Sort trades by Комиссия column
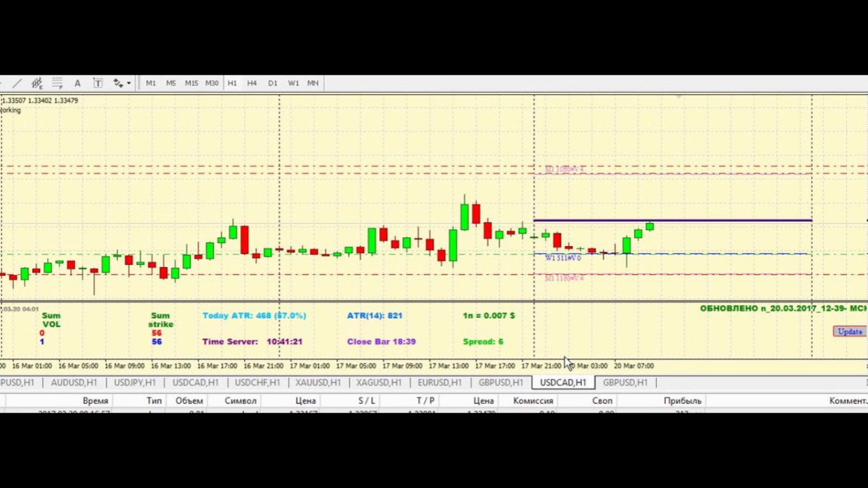 click(533, 401)
